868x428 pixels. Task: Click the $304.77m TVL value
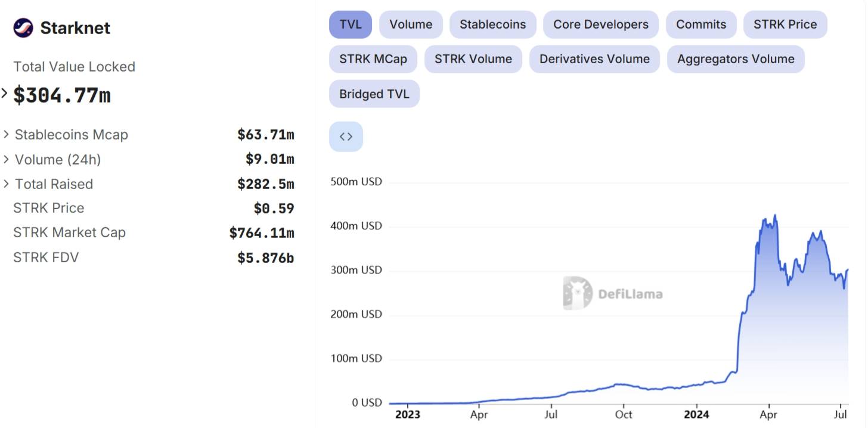pos(62,95)
